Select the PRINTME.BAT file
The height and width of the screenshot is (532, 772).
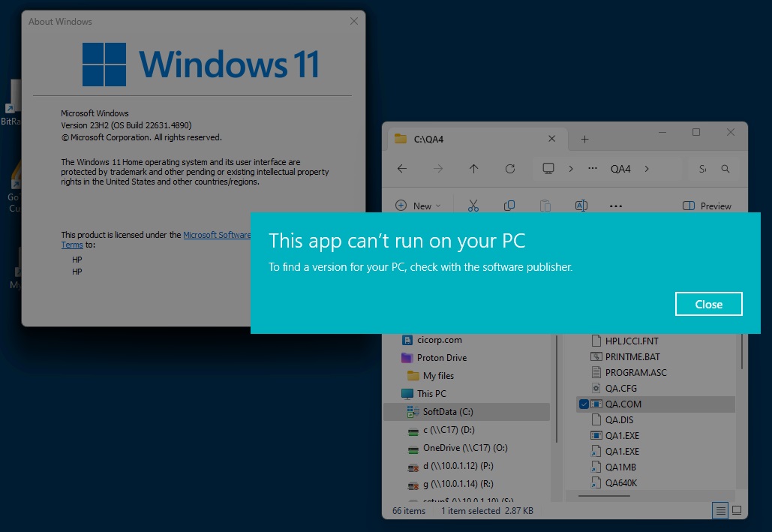coord(632,356)
